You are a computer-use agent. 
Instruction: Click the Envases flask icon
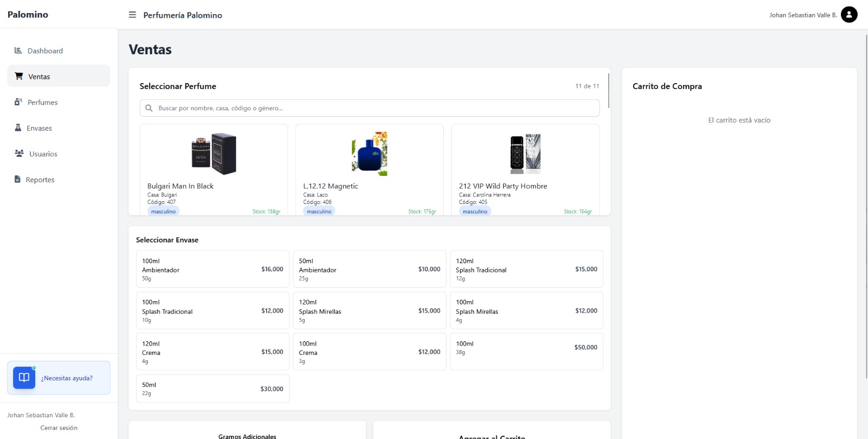(x=18, y=128)
